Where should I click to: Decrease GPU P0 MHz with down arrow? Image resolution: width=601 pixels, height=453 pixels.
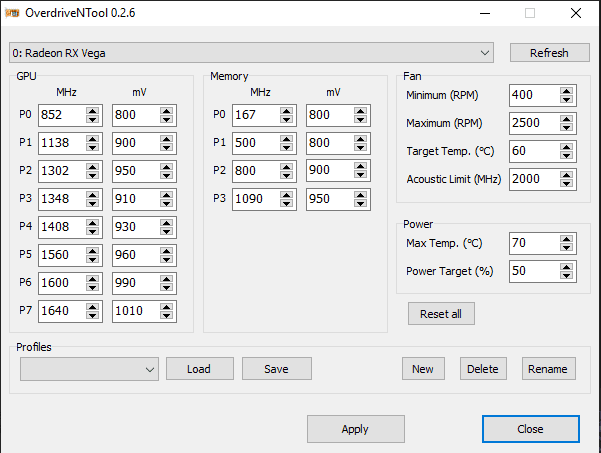coord(92,119)
